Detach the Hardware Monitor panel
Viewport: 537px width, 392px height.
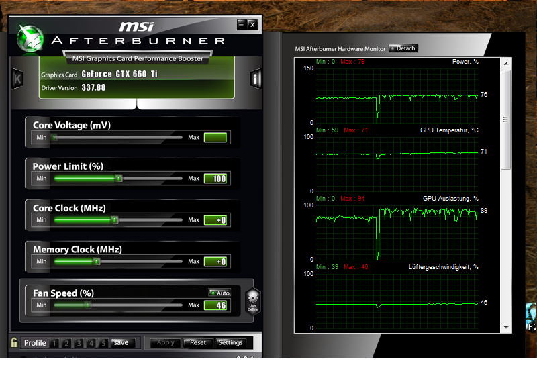(403, 48)
